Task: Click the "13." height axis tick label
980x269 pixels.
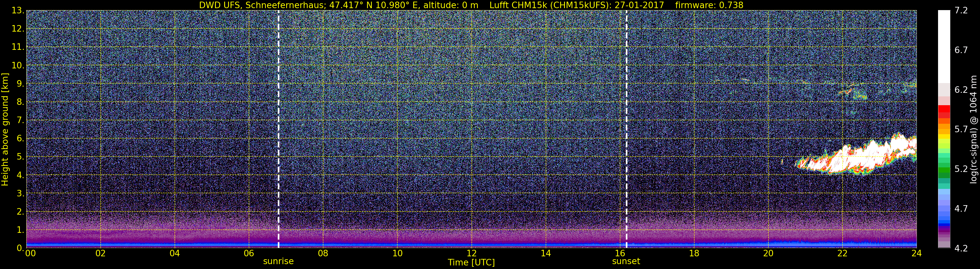Action: (18, 11)
